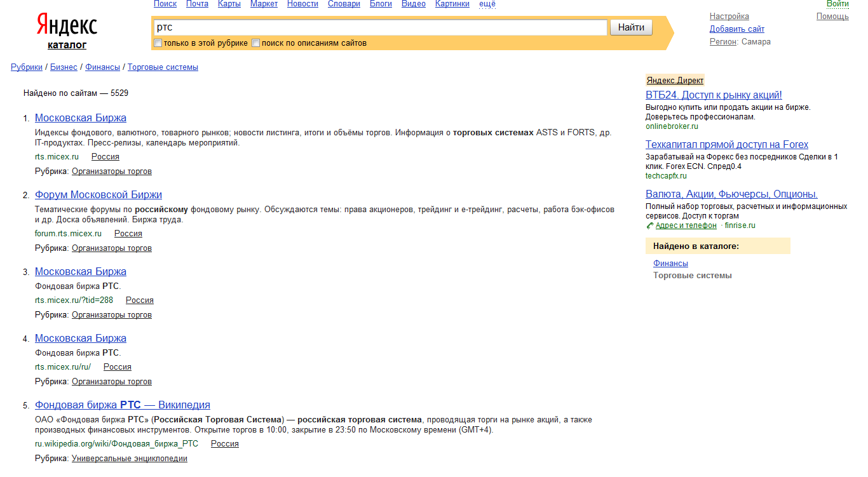This screenshot has height=477, width=868.
Task: Focus the search field containing 'ртс'
Action: [380, 27]
